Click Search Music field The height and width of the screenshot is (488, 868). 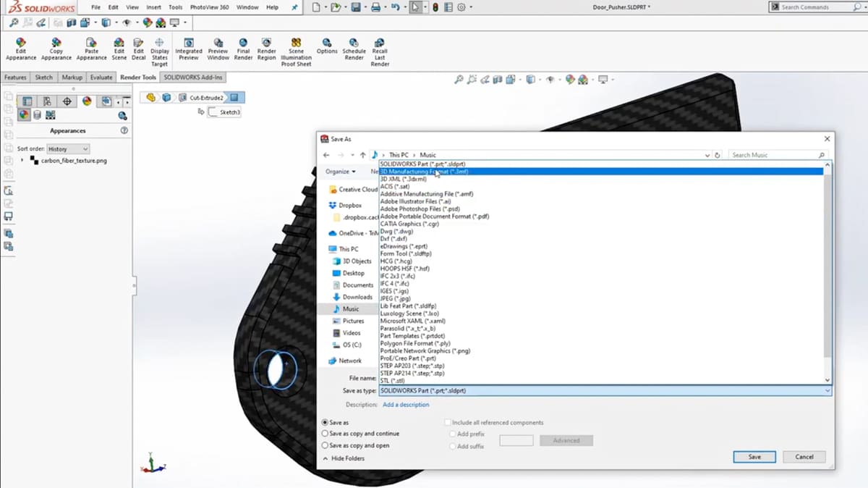point(778,155)
